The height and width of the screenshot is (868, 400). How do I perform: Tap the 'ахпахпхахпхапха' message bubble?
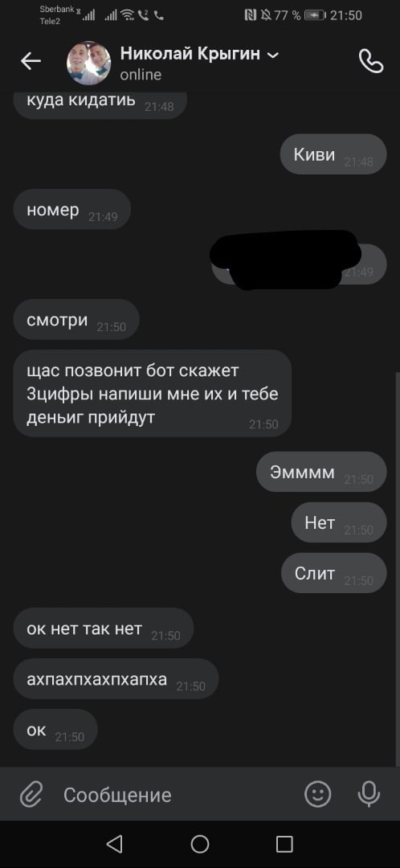click(116, 678)
